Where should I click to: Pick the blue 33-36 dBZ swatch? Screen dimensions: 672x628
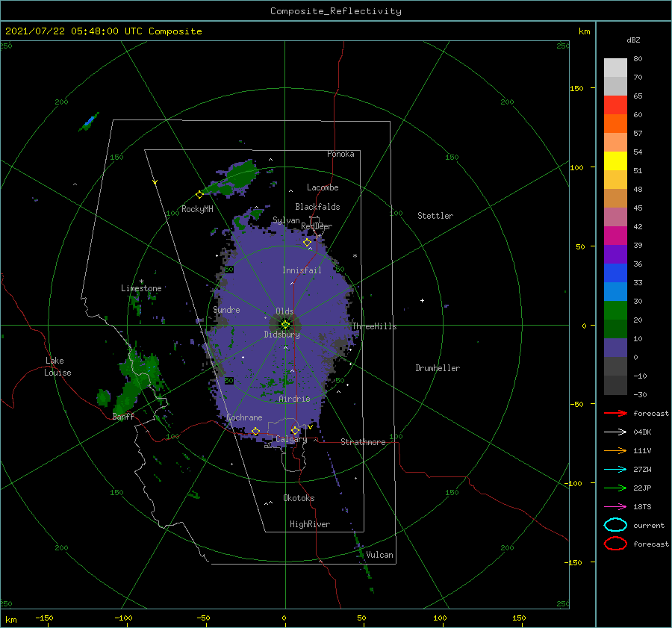(x=615, y=273)
